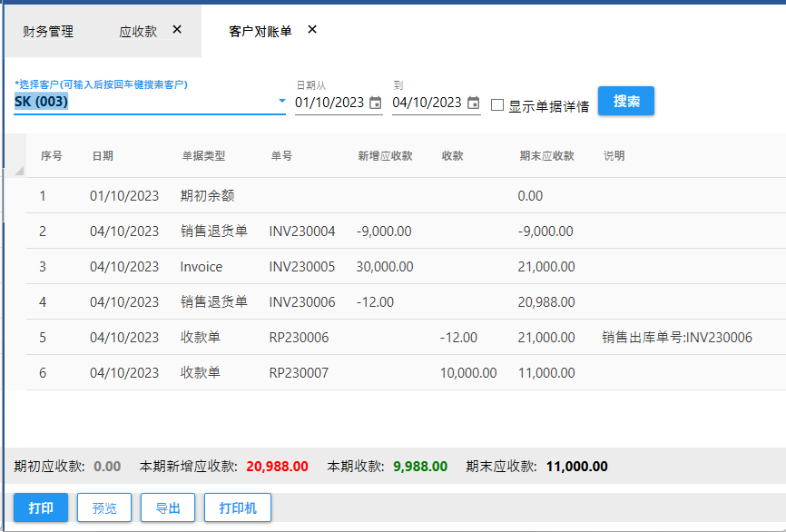The width and height of the screenshot is (786, 532).
Task: Switch to the 财务管理 tab
Action: pos(48,32)
